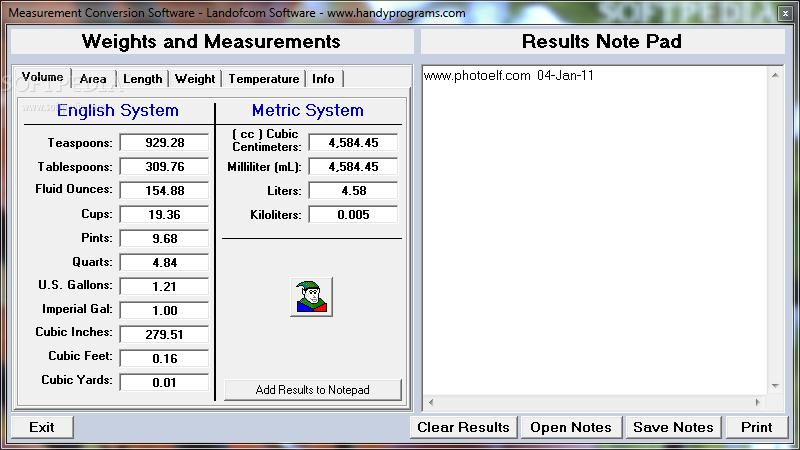The height and width of the screenshot is (450, 800).
Task: Select the Cubic Feet field
Action: [164, 358]
